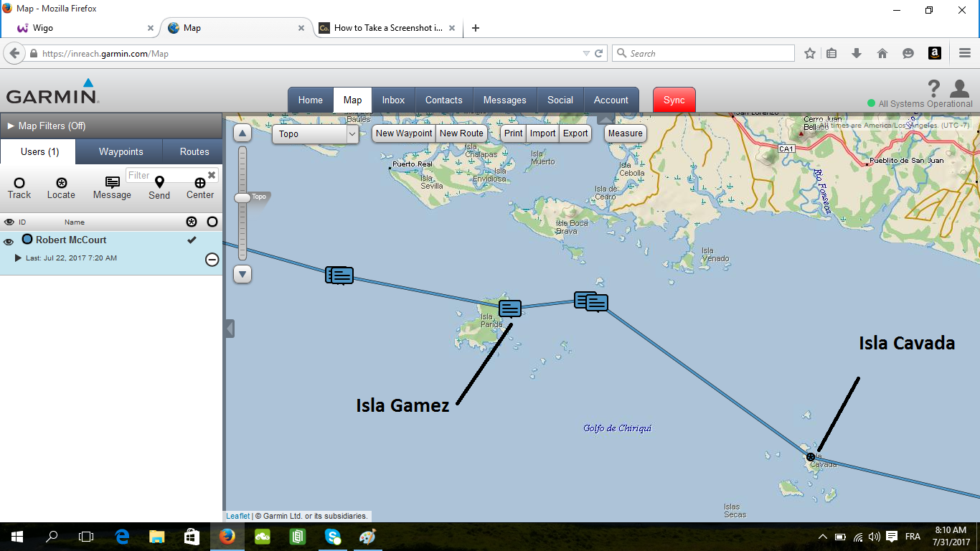Open the Message composer icon
980x551 pixels.
[x=111, y=182]
